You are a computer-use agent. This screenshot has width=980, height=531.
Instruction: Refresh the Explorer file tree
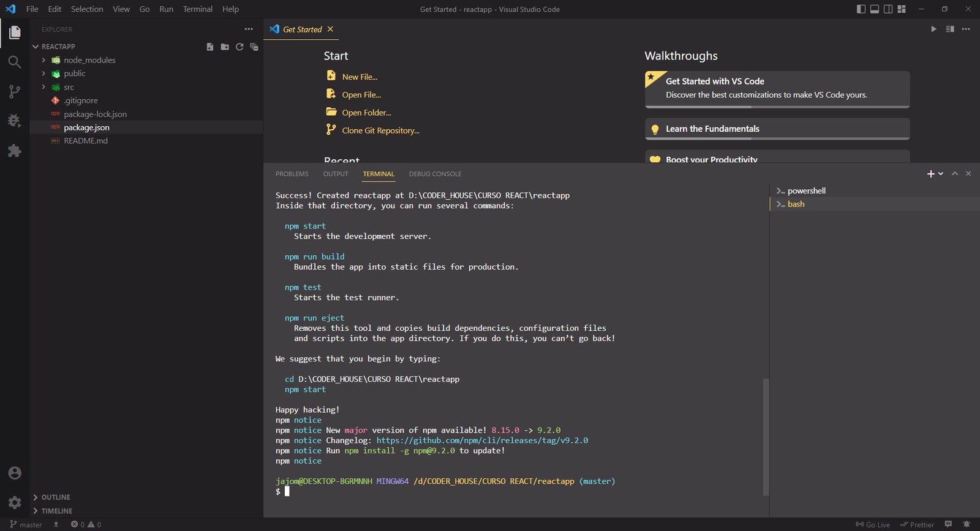(x=239, y=47)
